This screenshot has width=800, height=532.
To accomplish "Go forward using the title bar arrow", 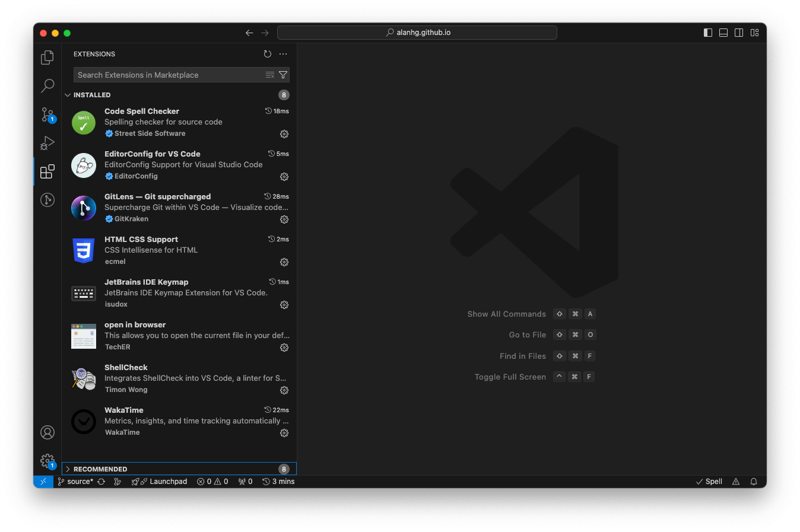I will 265,33.
